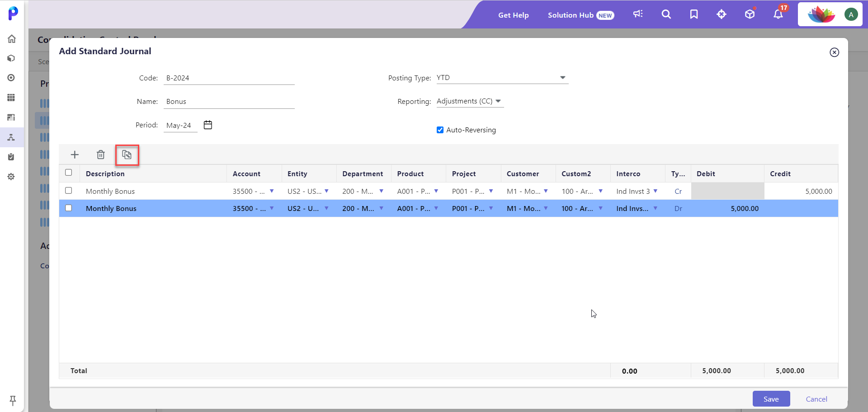This screenshot has height=412, width=868.
Task: Open the consolidation hierarchy icon in sidebar
Action: [12, 137]
